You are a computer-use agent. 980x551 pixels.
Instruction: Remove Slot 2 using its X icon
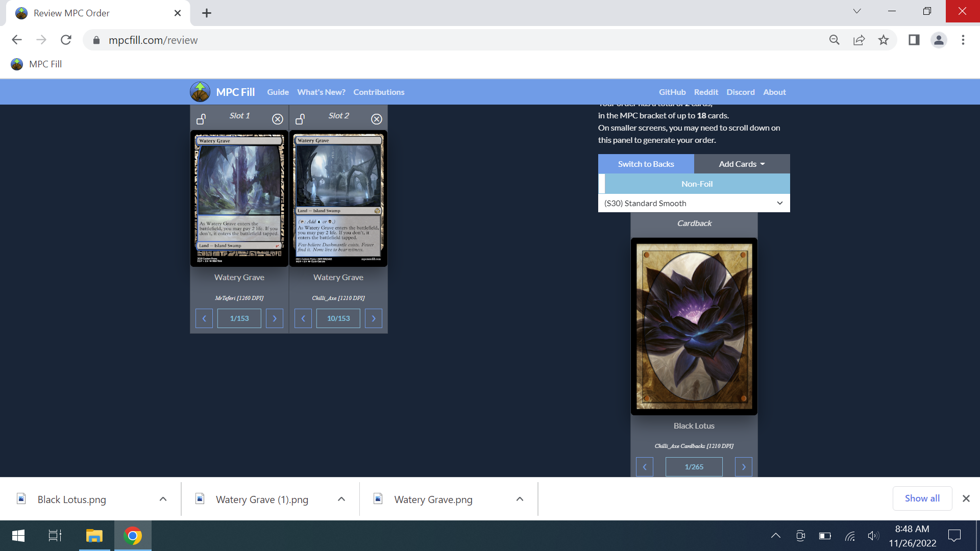(377, 119)
